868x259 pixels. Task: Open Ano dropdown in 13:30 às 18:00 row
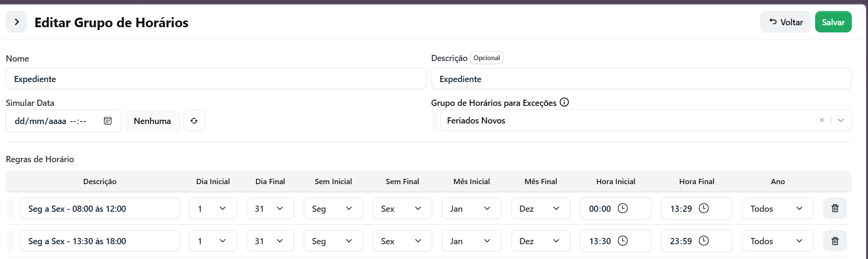coord(778,241)
